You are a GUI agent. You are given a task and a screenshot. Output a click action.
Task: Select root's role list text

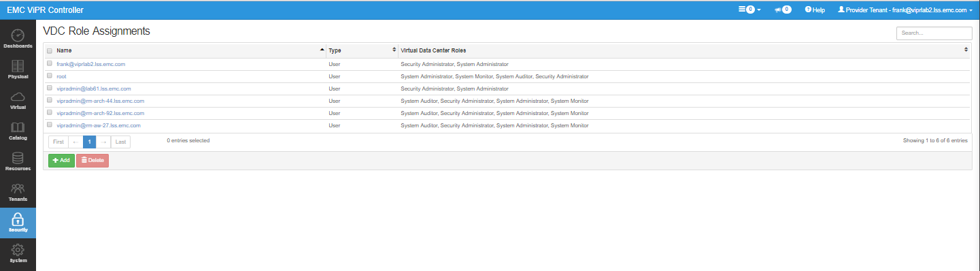coord(494,76)
